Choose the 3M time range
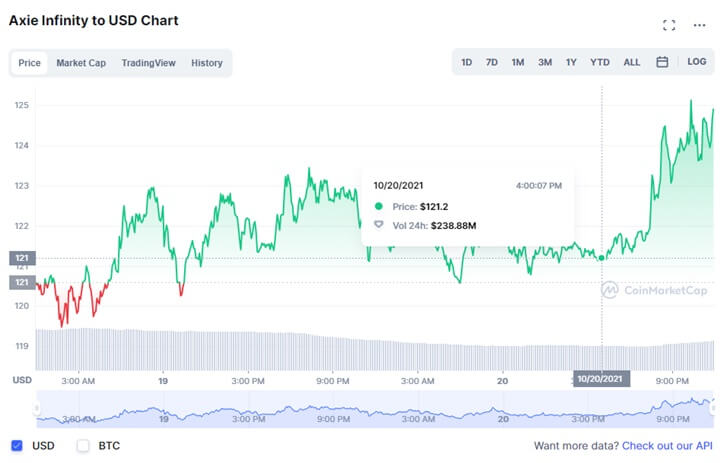 pyautogui.click(x=545, y=62)
